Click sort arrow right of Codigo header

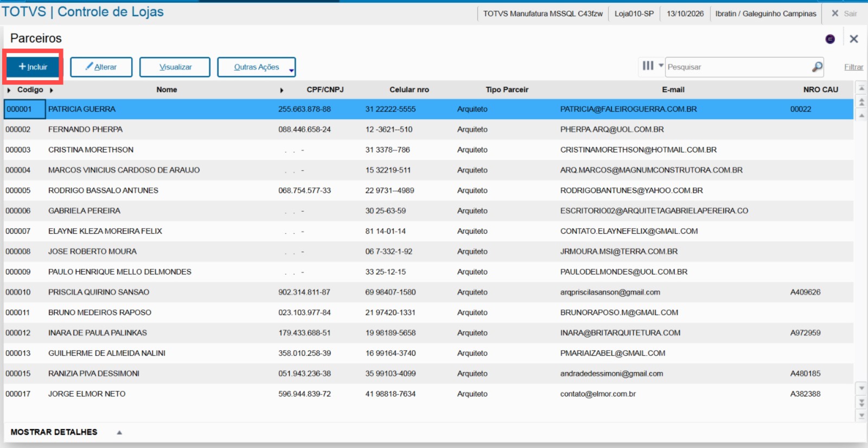pos(51,90)
